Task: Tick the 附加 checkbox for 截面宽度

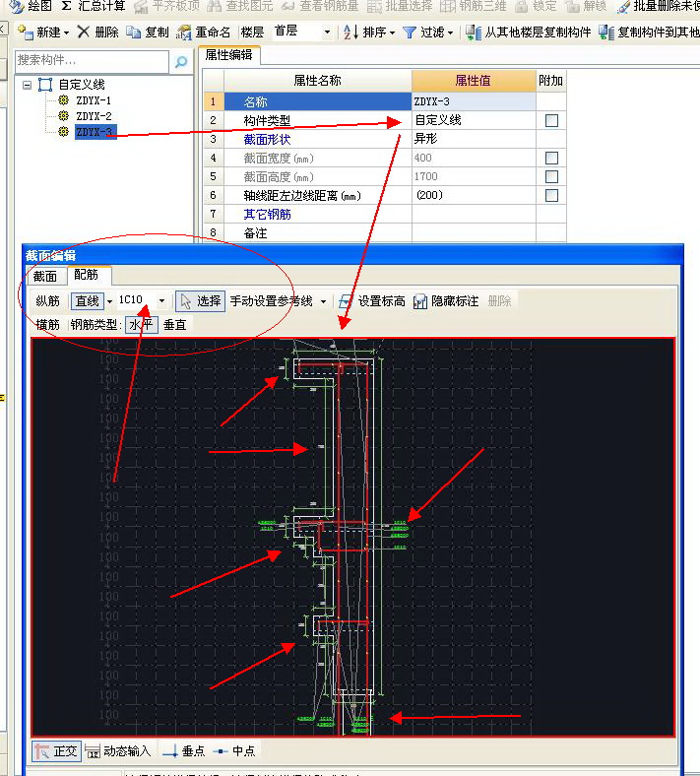Action: tap(551, 158)
